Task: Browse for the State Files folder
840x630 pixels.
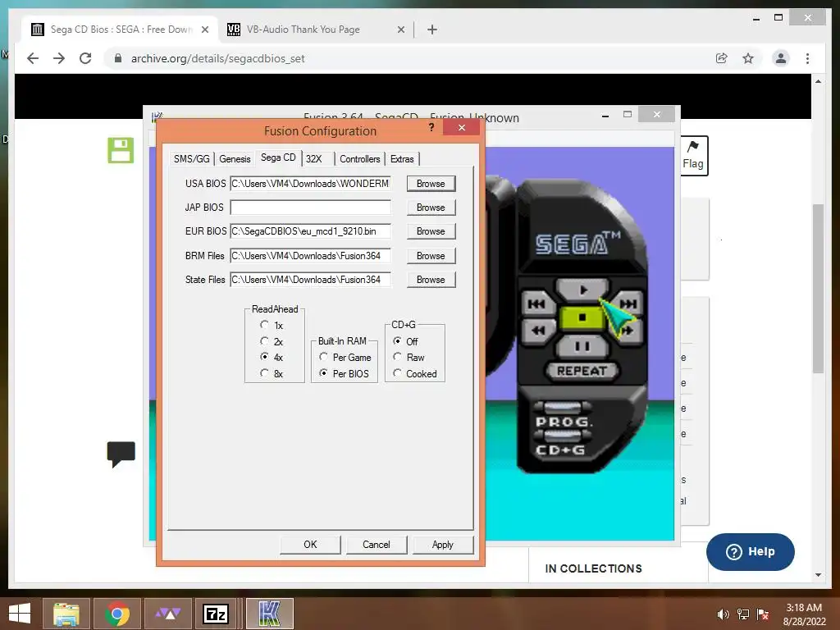Action: tap(431, 280)
